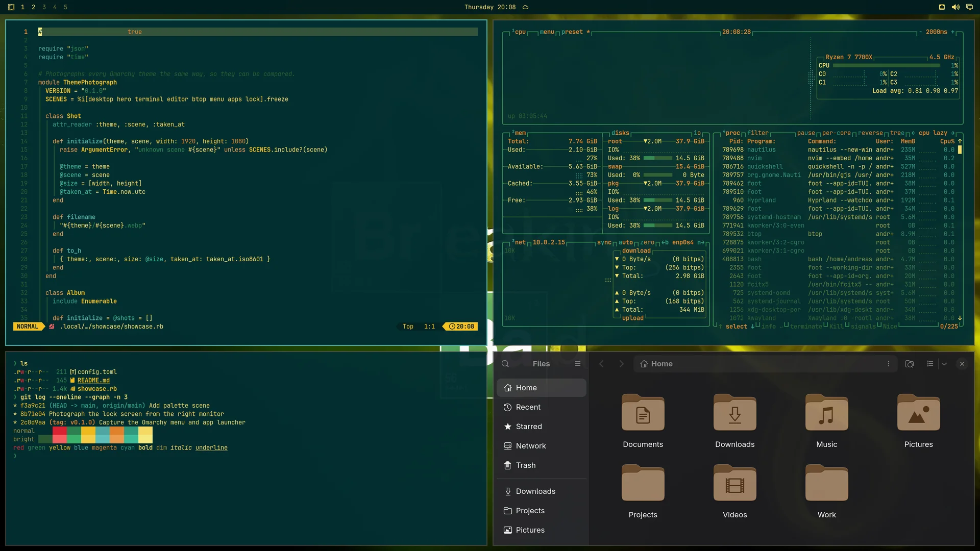The image size is (980, 551).
Task: Open the path bar three-dot menu
Action: point(889,364)
